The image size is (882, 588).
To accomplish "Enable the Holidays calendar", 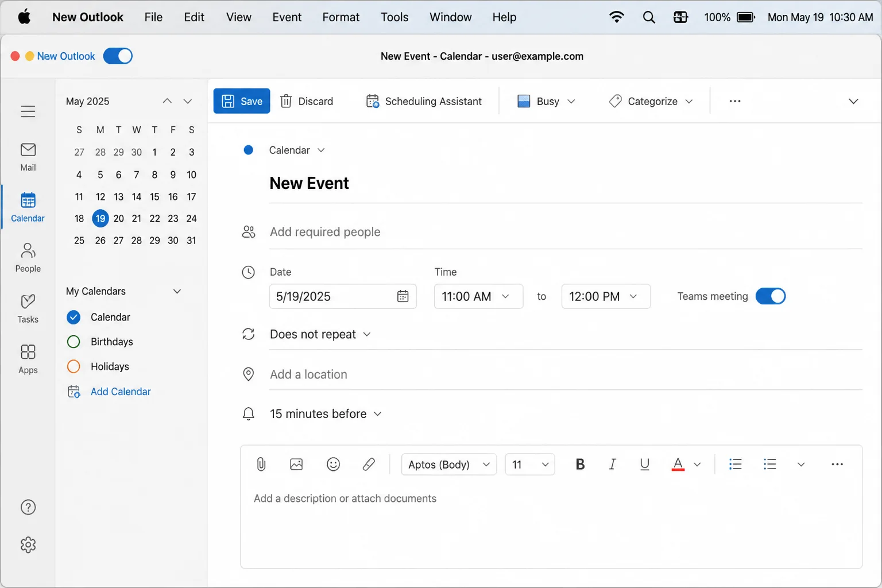I will click(73, 366).
